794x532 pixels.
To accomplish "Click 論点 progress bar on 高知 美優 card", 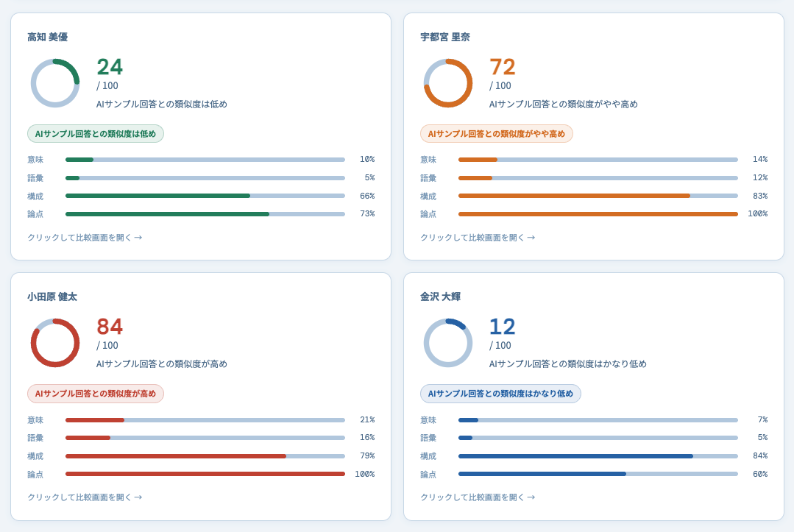I will (205, 214).
